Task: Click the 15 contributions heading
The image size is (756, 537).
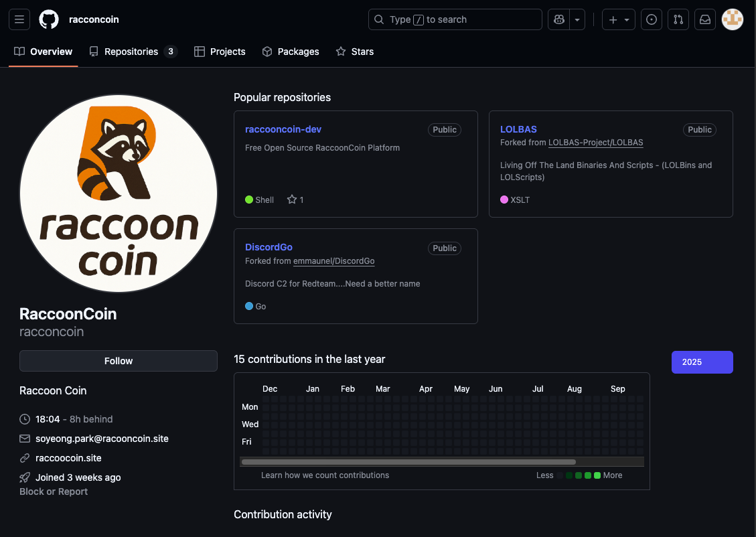Action: (x=309, y=359)
